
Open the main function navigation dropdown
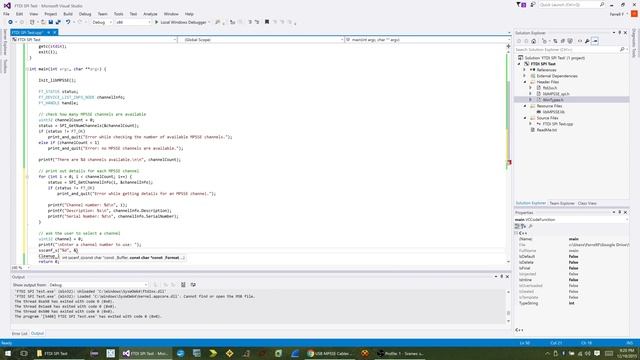point(427,40)
